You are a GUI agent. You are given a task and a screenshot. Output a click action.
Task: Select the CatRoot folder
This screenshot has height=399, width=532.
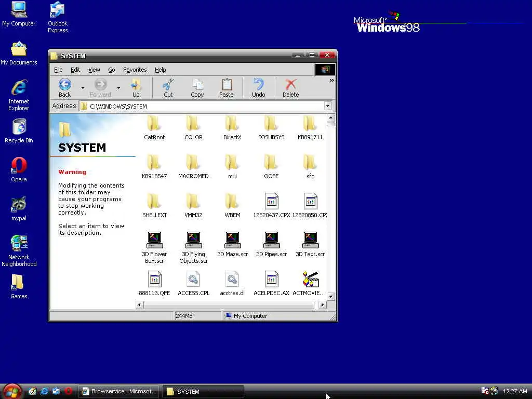154,128
